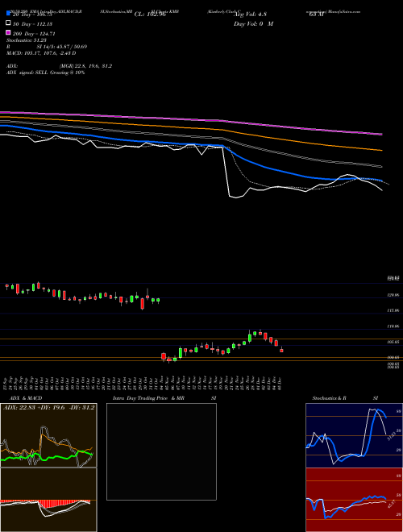
Task: Click the 'ADX: (MGR) 22.8, 19.6, 31.2' readout
Action: tap(59, 66)
